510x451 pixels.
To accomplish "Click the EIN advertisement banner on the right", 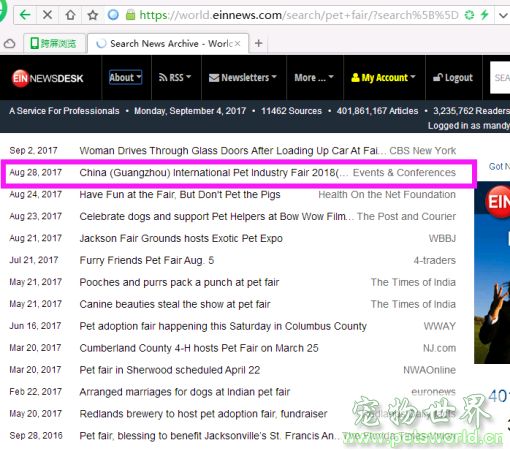I will click(x=492, y=273).
